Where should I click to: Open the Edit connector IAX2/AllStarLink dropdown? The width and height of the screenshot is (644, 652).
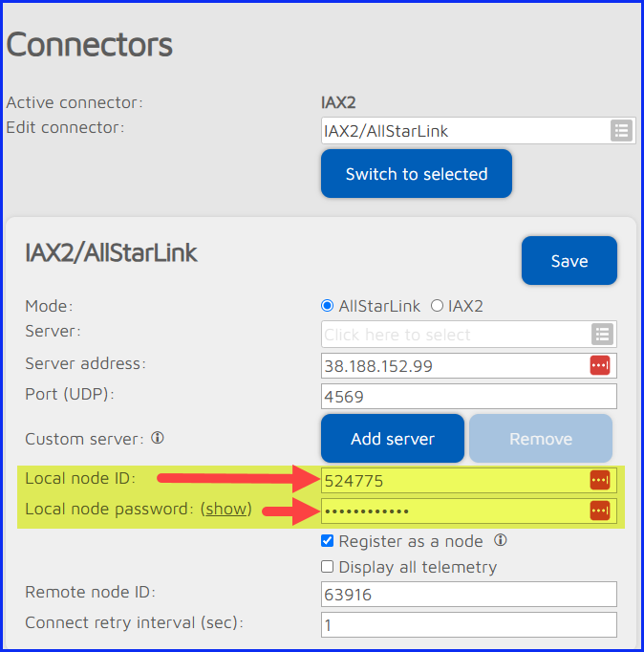tap(465, 131)
